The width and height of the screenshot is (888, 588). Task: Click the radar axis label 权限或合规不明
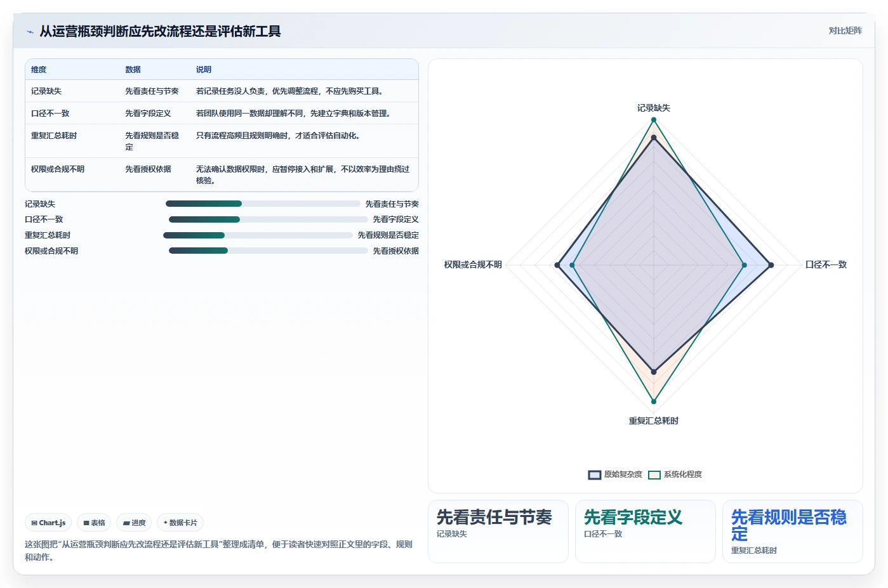[x=473, y=265]
